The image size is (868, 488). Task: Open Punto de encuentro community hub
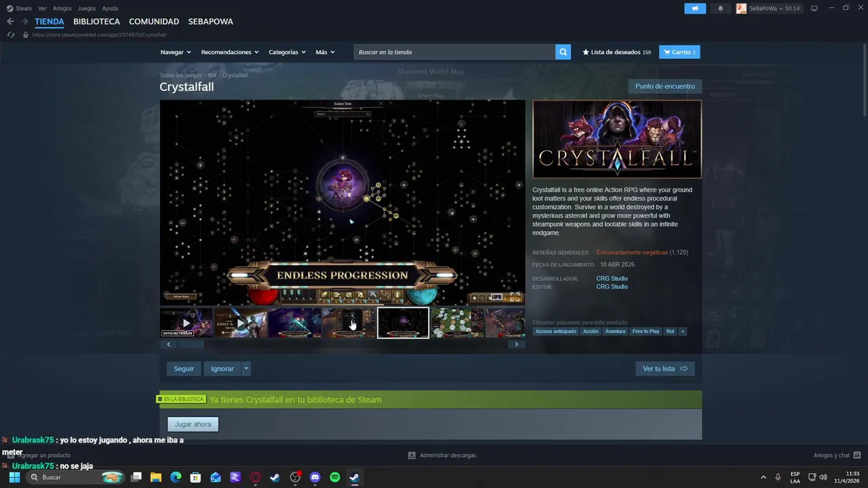click(x=665, y=86)
